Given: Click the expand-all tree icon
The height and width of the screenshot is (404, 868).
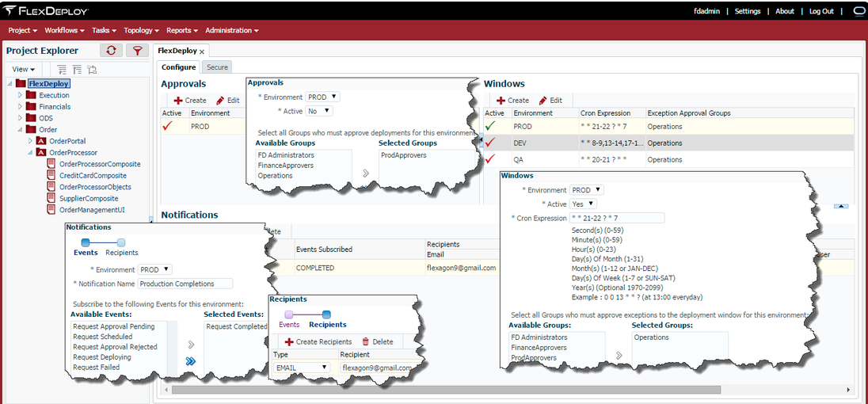Looking at the screenshot, I should [x=62, y=69].
